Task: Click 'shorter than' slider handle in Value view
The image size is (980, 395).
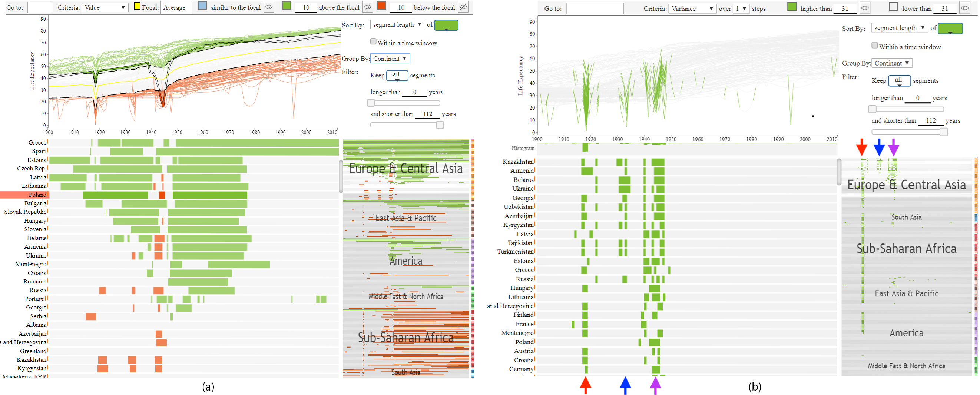Action: tap(440, 125)
